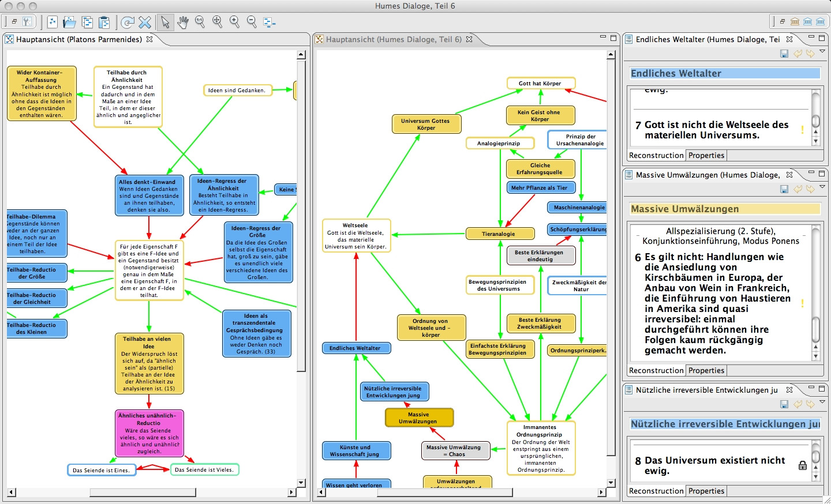Open Properties tab in Massive Umwälzungen panel
The image size is (831, 504).
click(706, 370)
